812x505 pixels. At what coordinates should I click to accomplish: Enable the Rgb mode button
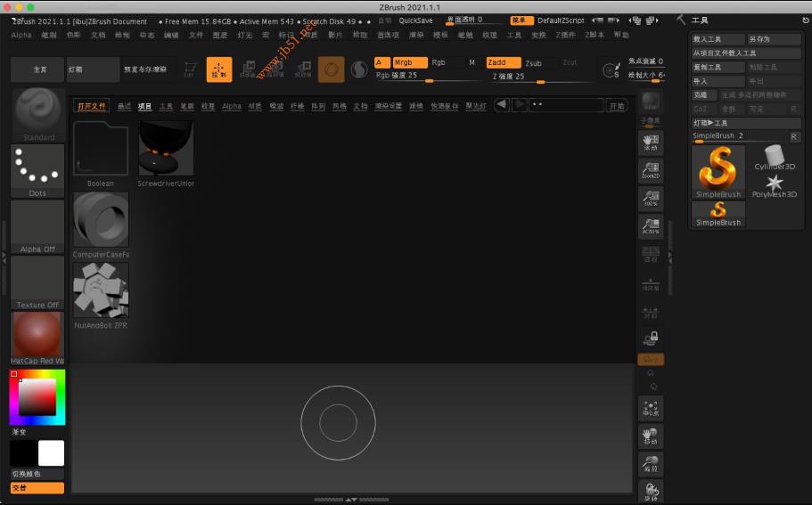pyautogui.click(x=439, y=62)
